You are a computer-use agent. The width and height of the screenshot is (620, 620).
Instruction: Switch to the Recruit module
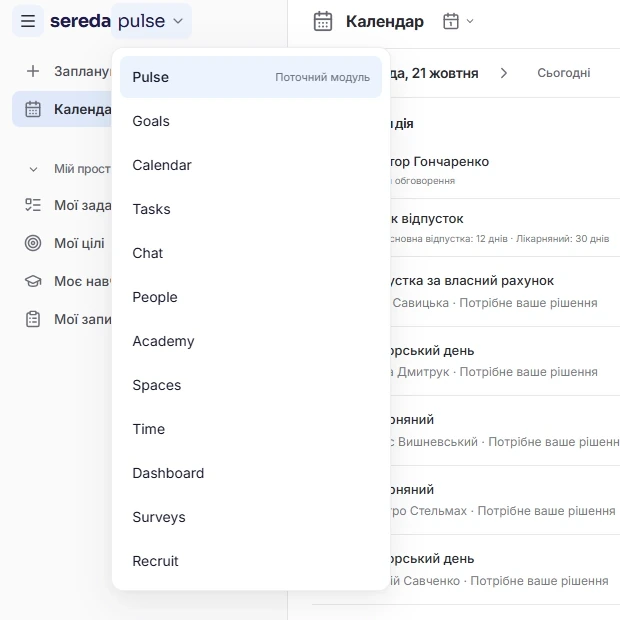[x=251, y=561]
